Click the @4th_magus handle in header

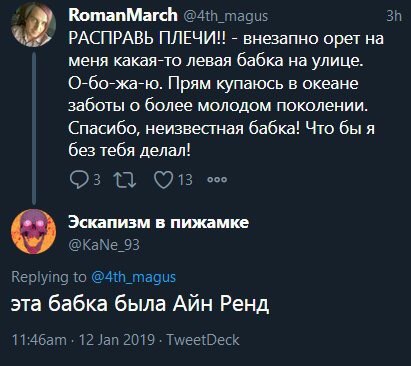point(226,16)
